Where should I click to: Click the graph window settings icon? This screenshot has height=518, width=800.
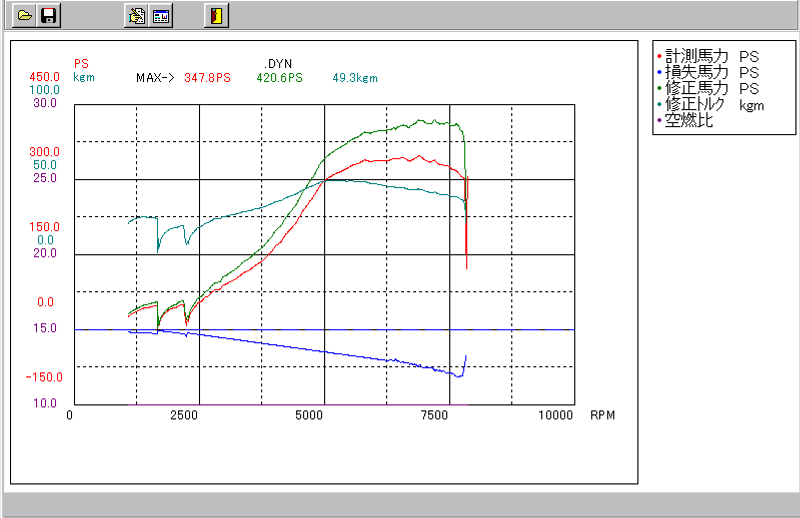tap(161, 16)
